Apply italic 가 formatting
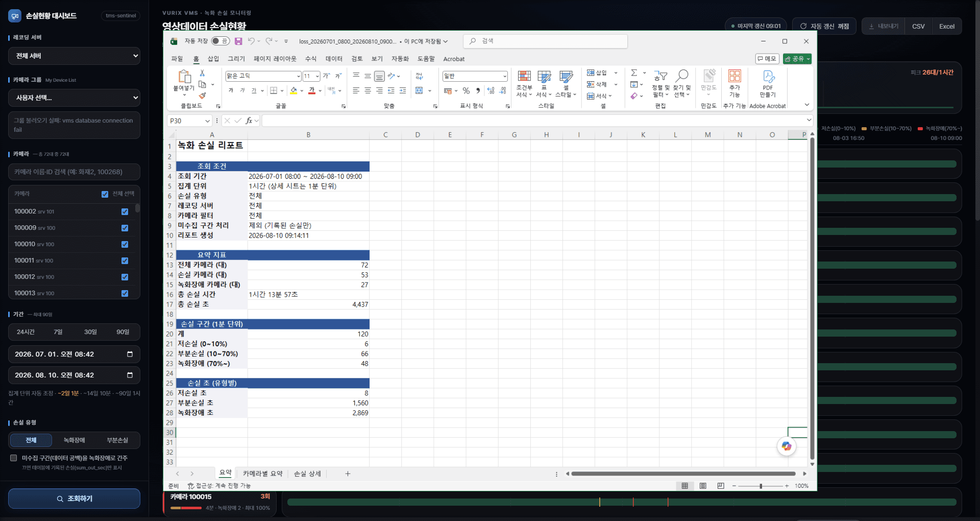This screenshot has height=521, width=980. pyautogui.click(x=242, y=90)
